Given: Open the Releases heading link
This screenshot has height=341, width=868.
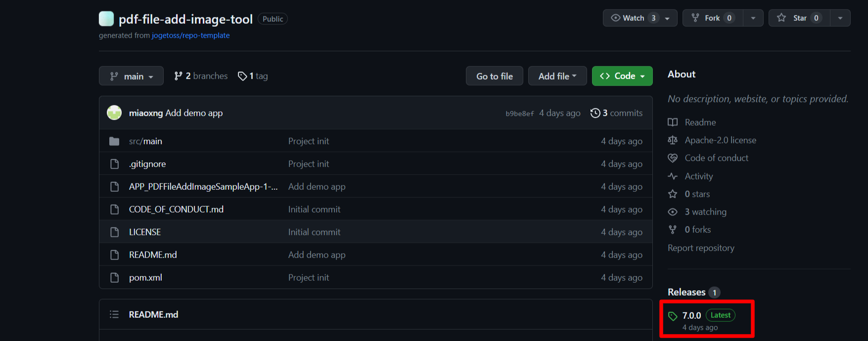Looking at the screenshot, I should (686, 292).
